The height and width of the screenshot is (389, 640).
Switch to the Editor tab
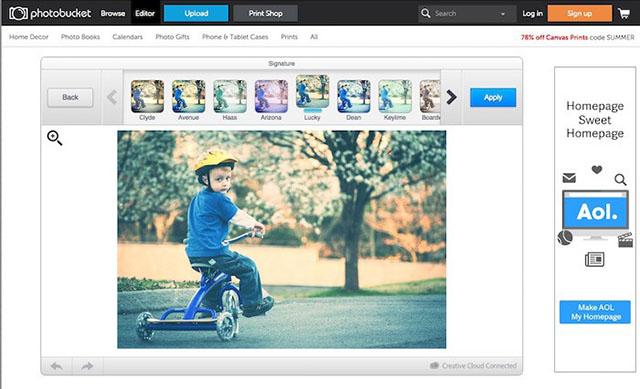[145, 13]
